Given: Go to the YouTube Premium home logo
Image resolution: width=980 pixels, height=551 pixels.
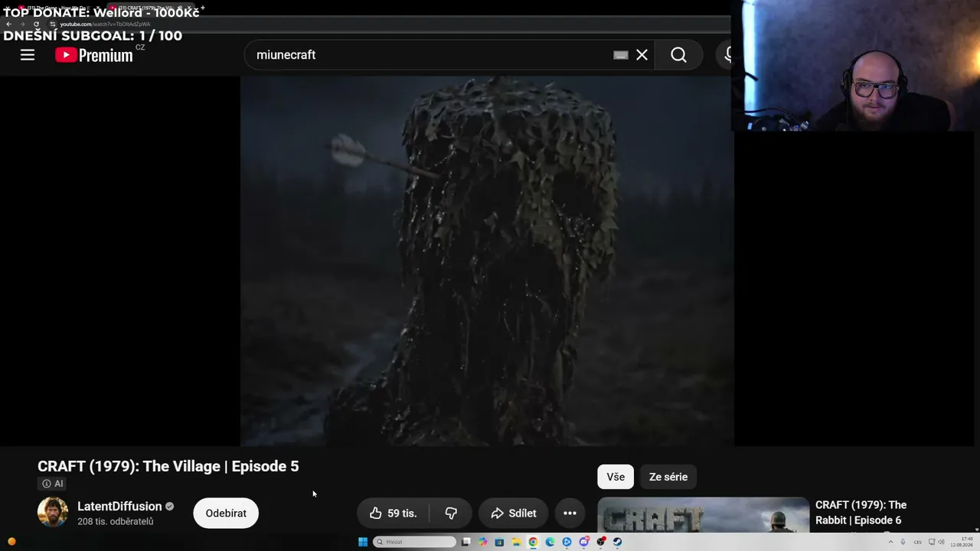Looking at the screenshot, I should pos(94,55).
